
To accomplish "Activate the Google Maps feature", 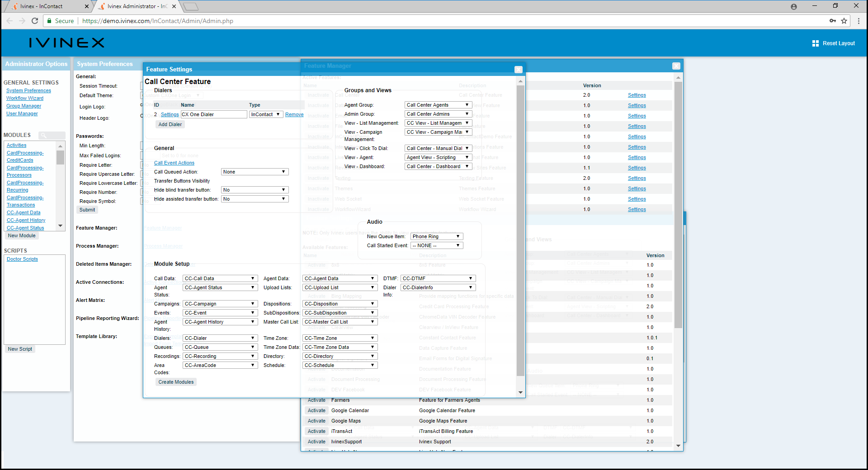I will coord(316,421).
